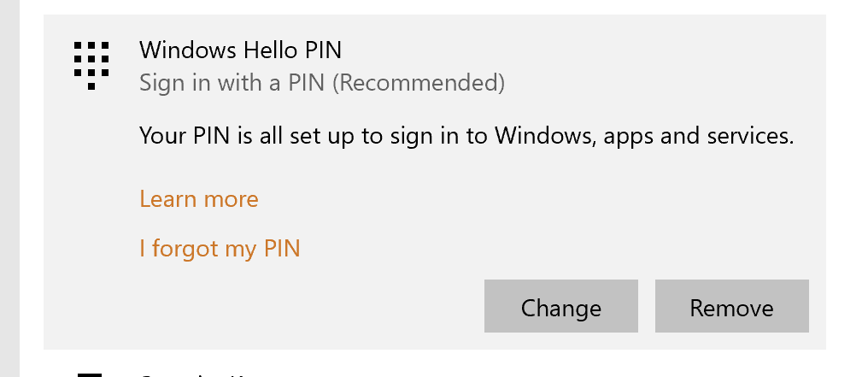Click the gray vertical strip at left edge
The width and height of the screenshot is (868, 377).
pos(9,188)
